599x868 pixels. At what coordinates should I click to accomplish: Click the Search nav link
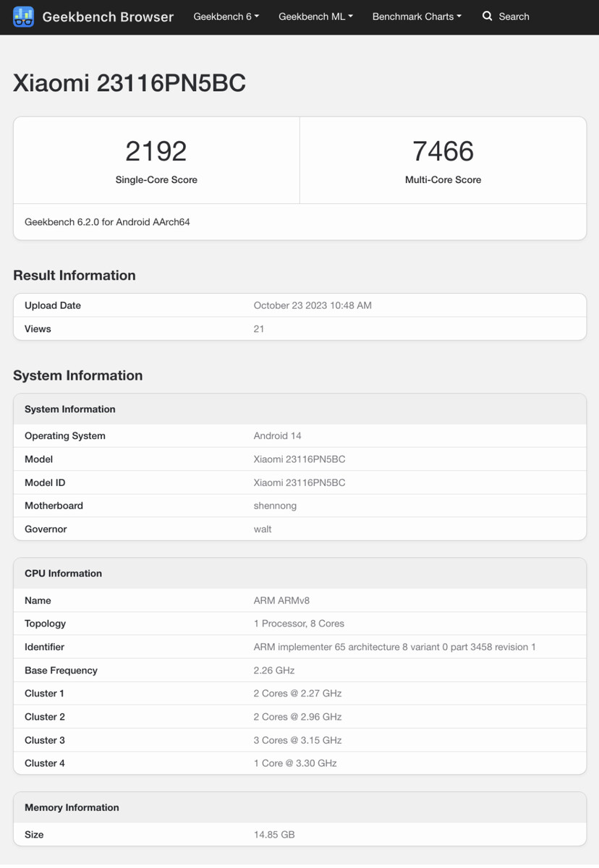click(514, 16)
